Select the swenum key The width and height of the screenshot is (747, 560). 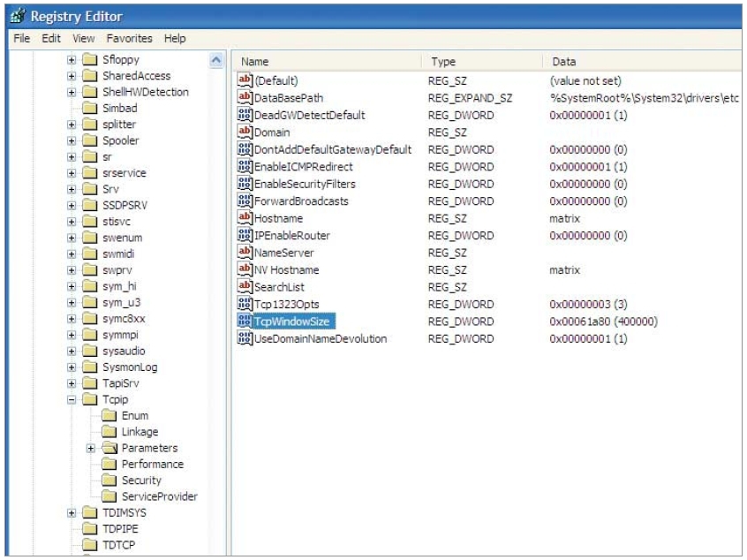coord(123,238)
